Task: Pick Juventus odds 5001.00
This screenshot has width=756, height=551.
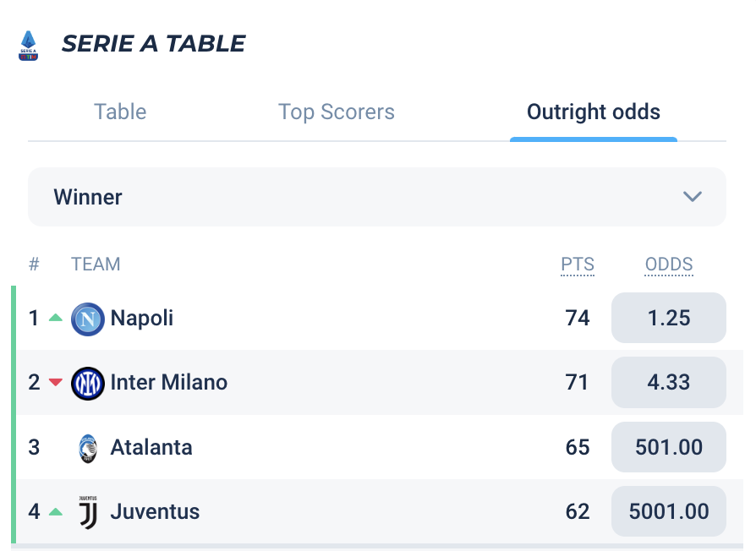Action: pos(669,511)
